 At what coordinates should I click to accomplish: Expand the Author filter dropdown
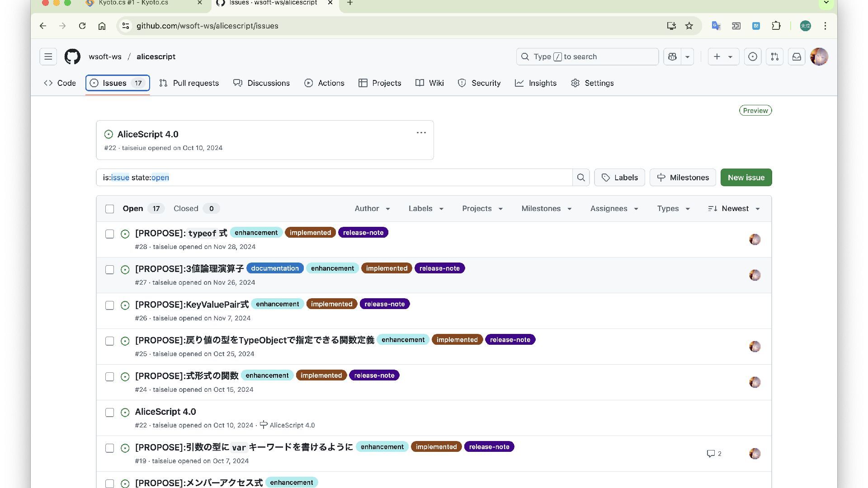(372, 208)
